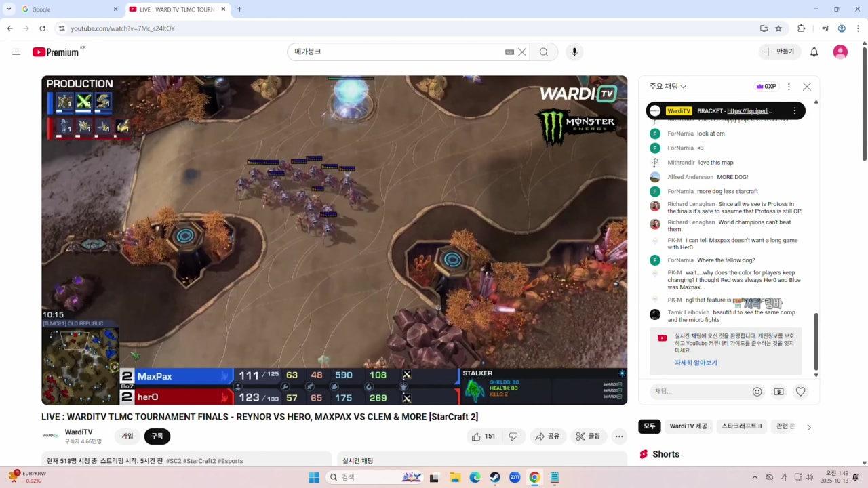Image resolution: width=868 pixels, height=488 pixels.
Task: Reload the YouTube page
Action: point(42,28)
